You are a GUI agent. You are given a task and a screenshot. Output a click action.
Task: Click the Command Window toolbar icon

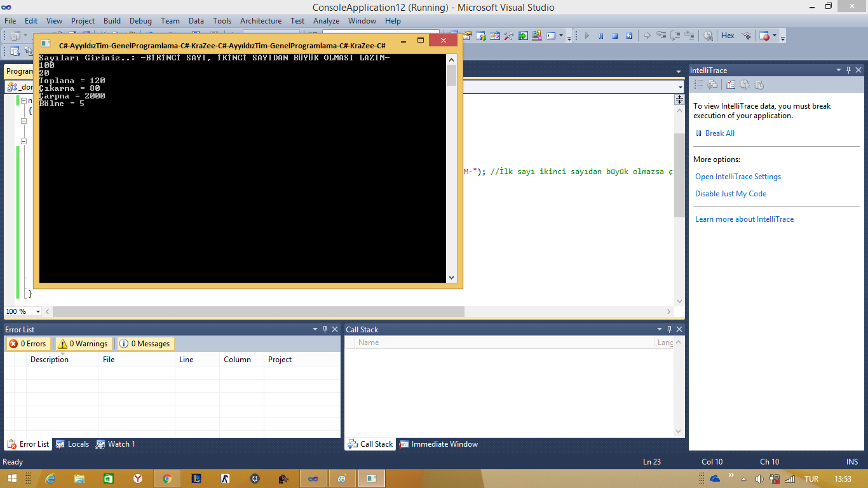click(551, 36)
